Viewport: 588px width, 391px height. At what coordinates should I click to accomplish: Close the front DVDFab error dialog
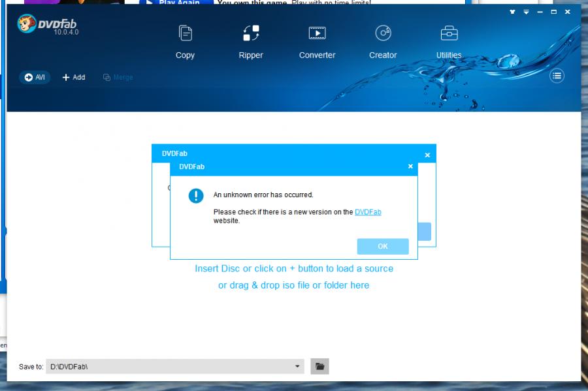(410, 166)
